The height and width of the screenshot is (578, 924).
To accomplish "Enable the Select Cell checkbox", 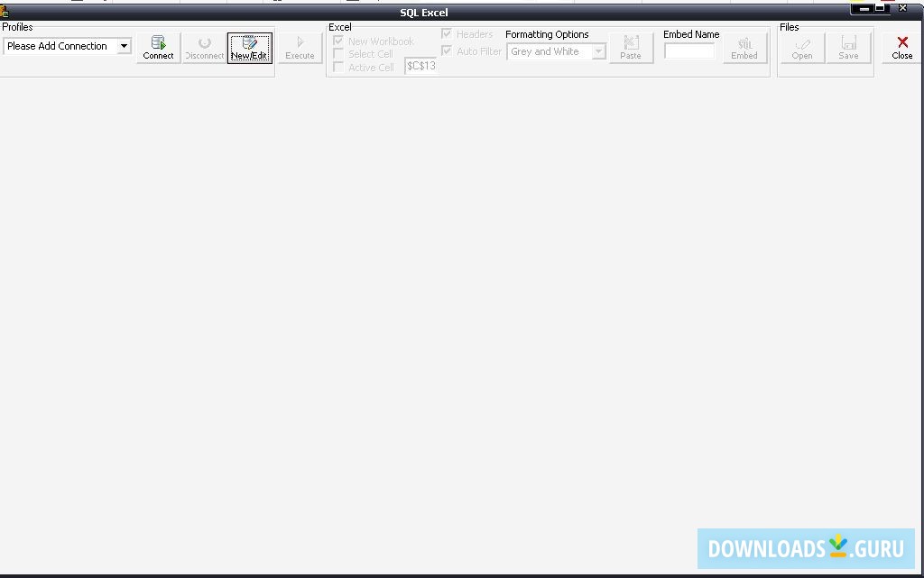I will pyautogui.click(x=338, y=53).
